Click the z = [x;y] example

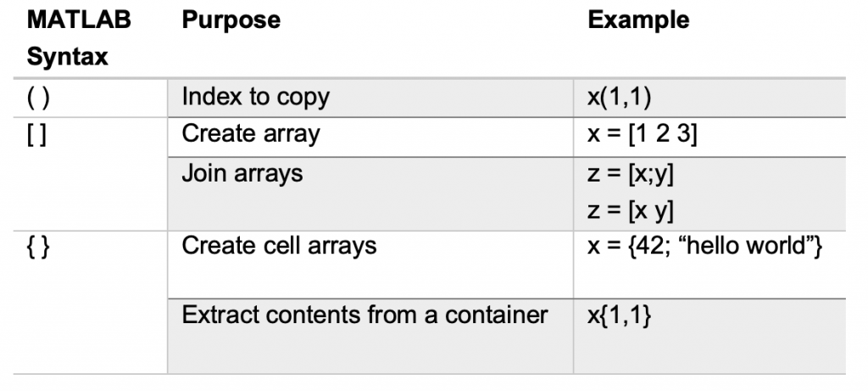click(632, 175)
